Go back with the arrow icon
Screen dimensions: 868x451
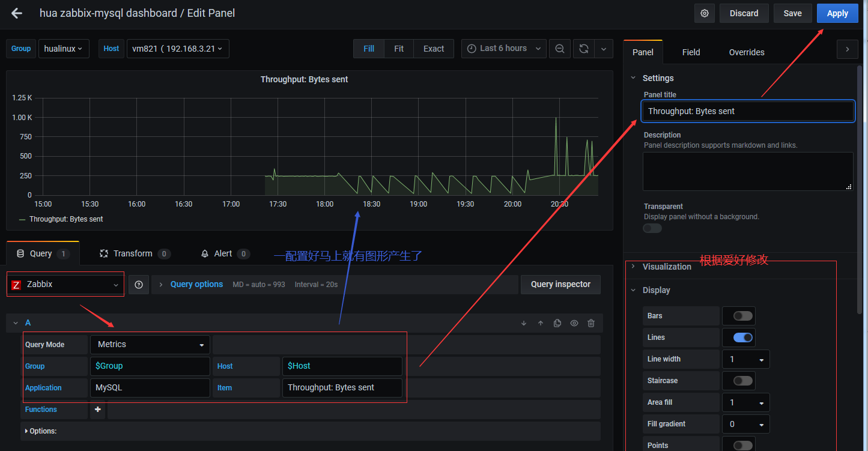pyautogui.click(x=17, y=13)
